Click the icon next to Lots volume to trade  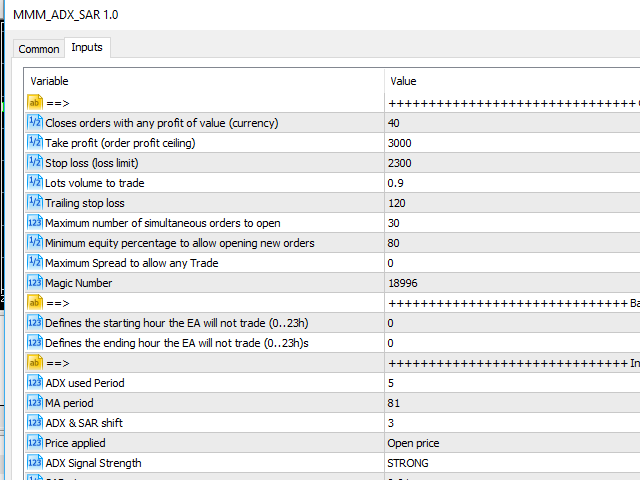click(35, 183)
